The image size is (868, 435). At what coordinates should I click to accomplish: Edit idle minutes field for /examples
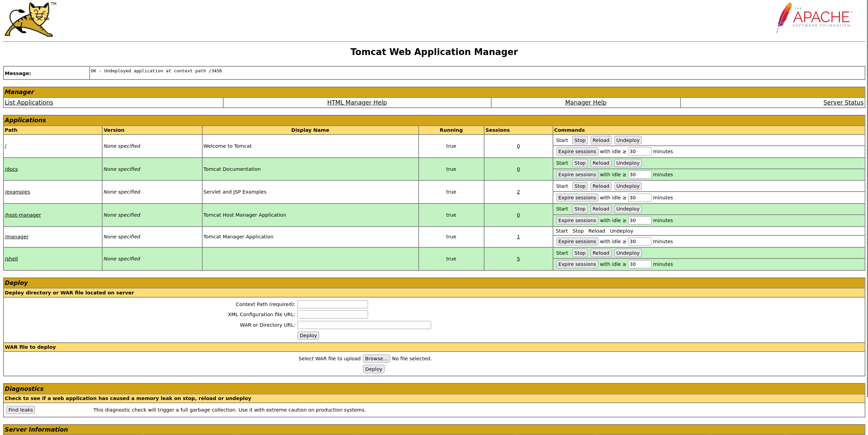pyautogui.click(x=639, y=198)
